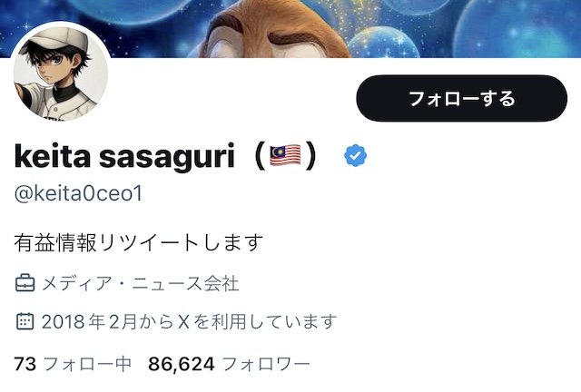Click the calendar join date icon
This screenshot has width=581, height=392.
coord(25,321)
